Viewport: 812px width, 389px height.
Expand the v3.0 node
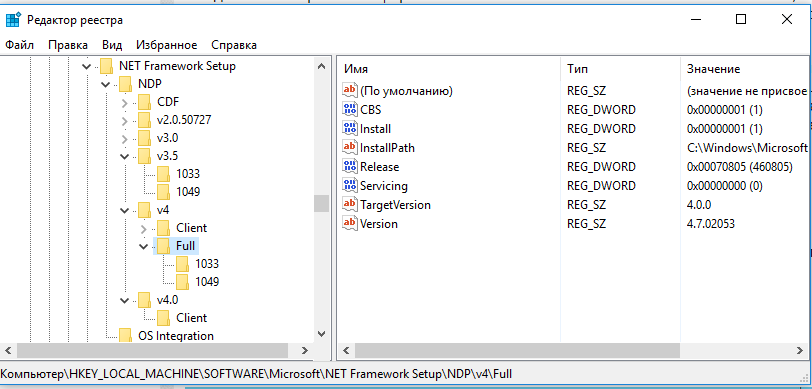(124, 139)
